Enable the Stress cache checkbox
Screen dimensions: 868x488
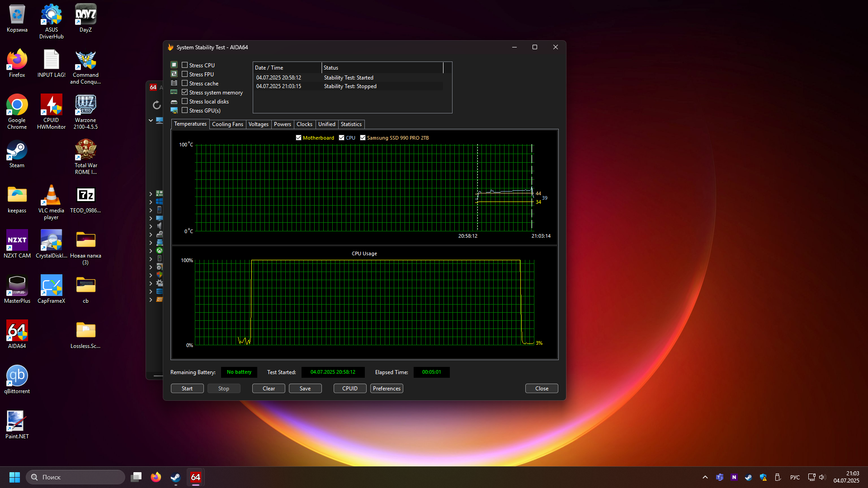[184, 83]
